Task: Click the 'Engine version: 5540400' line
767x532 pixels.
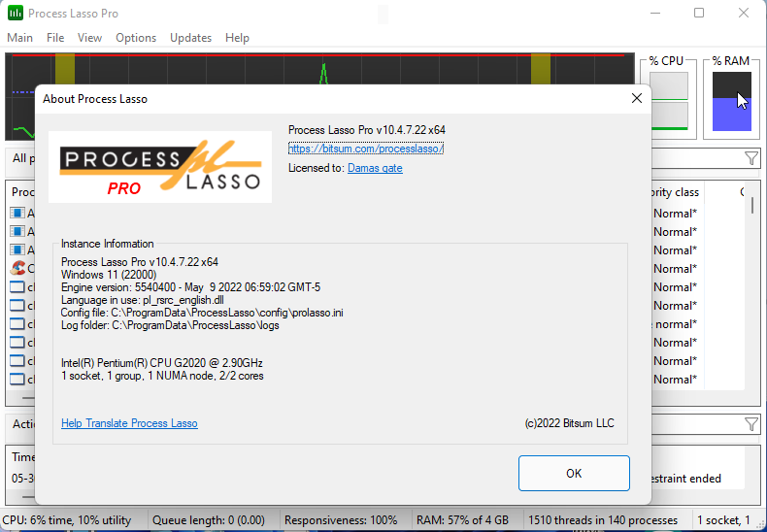Action: pos(190,287)
